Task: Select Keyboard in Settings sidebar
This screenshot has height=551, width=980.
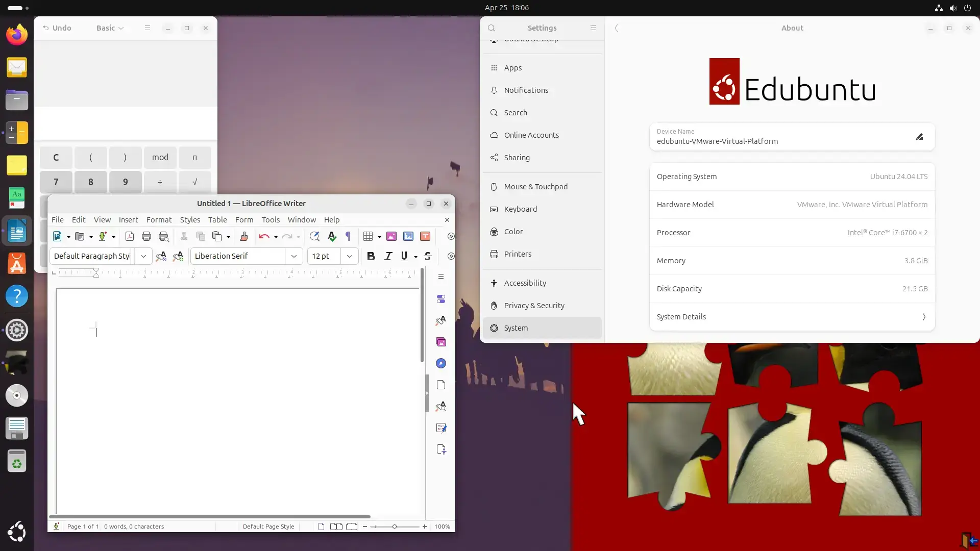Action: 542,209
